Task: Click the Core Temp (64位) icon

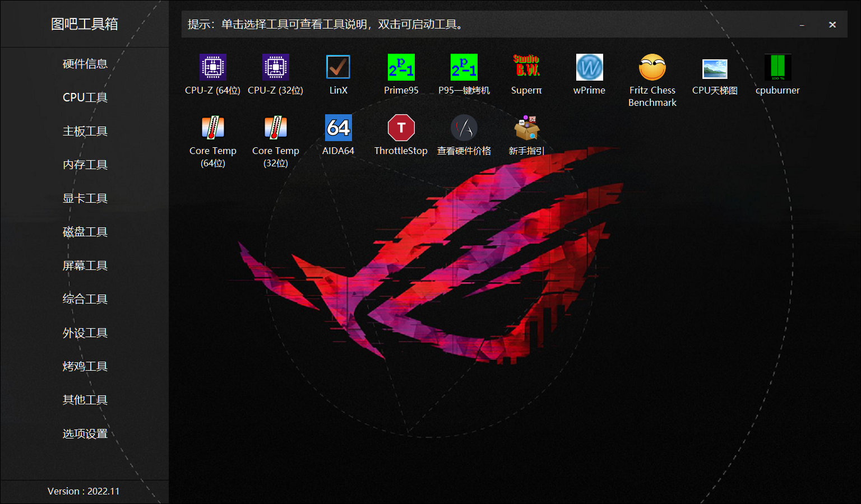Action: (x=213, y=128)
